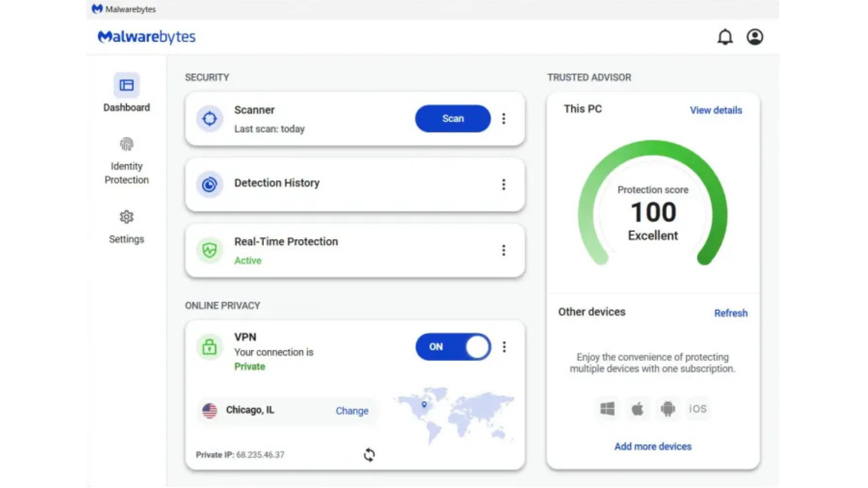
Task: Select the Apple device icon
Action: [637, 409]
